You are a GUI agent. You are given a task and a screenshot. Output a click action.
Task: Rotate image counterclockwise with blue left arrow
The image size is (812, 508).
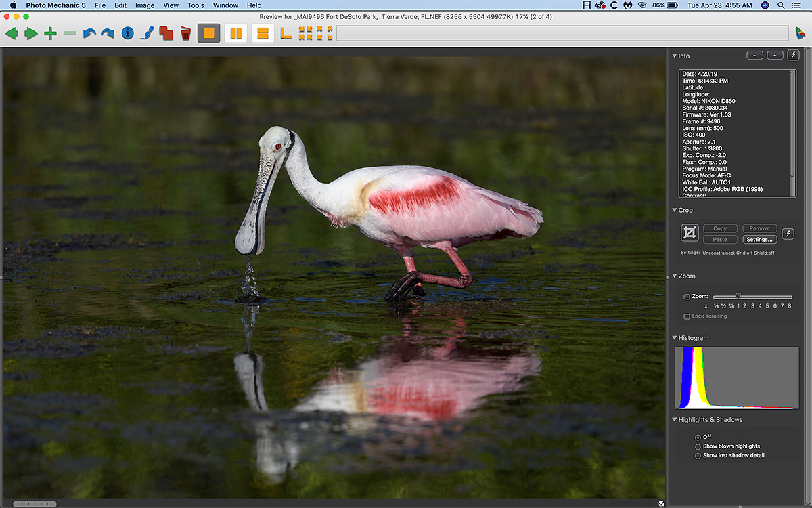tap(89, 33)
